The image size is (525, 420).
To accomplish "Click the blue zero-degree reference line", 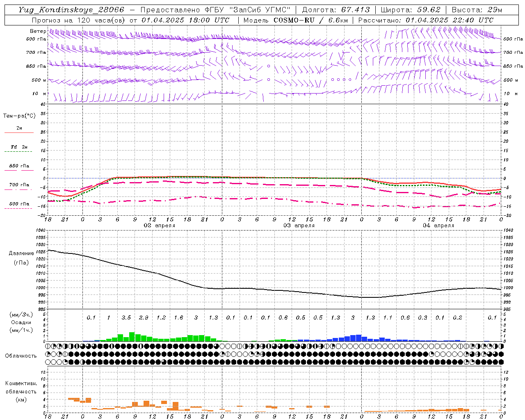I will pos(274,178).
